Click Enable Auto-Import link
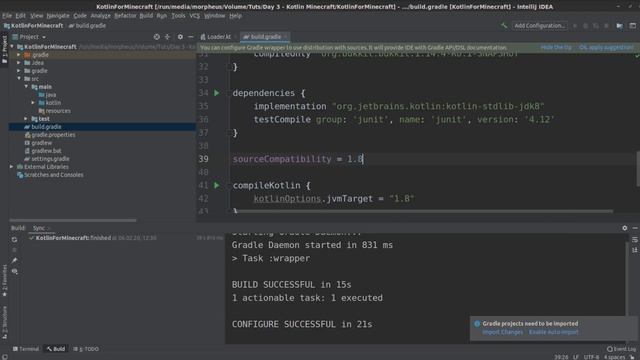The height and width of the screenshot is (360, 640). (x=553, y=332)
